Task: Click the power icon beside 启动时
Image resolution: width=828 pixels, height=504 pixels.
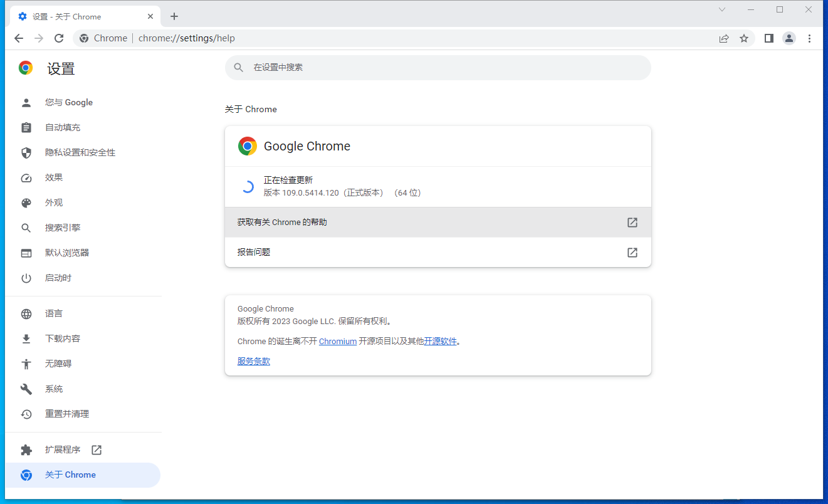Action: [26, 278]
